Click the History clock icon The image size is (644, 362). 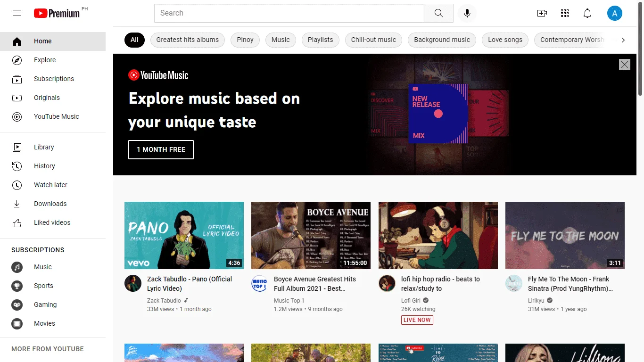click(x=17, y=166)
